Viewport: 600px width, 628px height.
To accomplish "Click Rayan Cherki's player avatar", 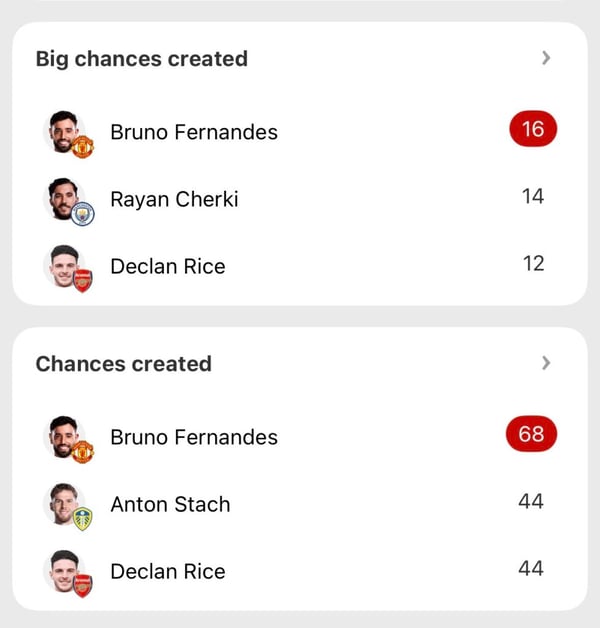I will (x=64, y=197).
